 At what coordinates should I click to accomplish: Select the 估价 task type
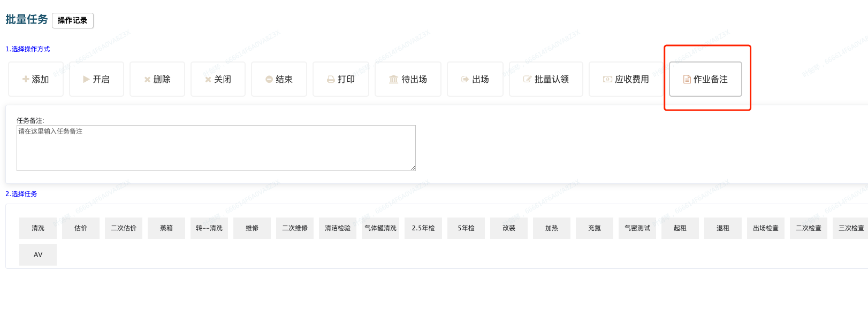[81, 228]
